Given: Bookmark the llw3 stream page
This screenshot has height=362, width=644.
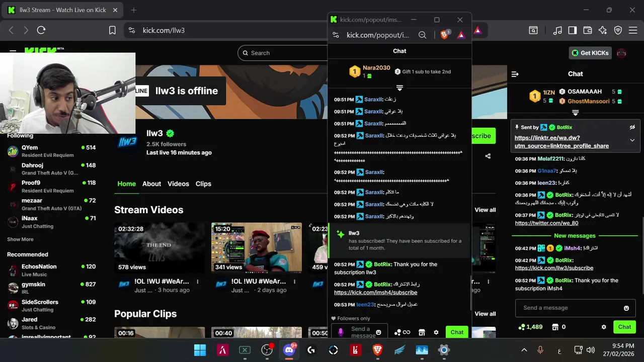Looking at the screenshot, I should pos(112,30).
